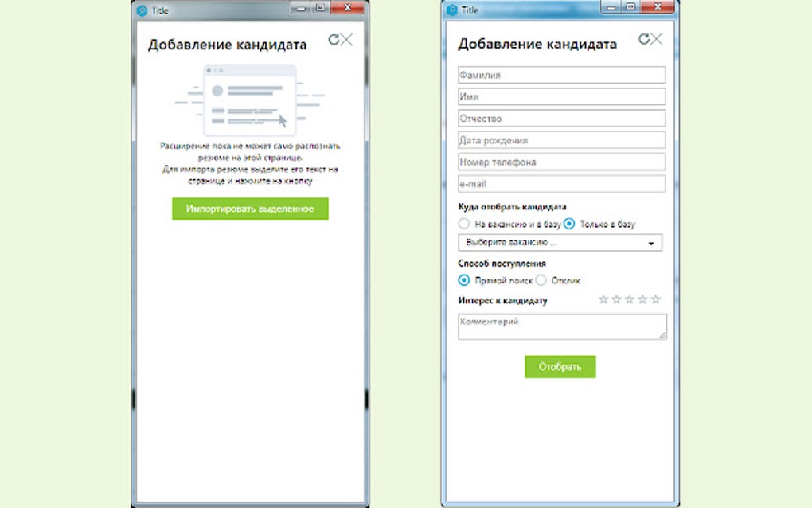This screenshot has width=812, height=508.
Task: Focus the Комментарий text area
Action: 562,326
